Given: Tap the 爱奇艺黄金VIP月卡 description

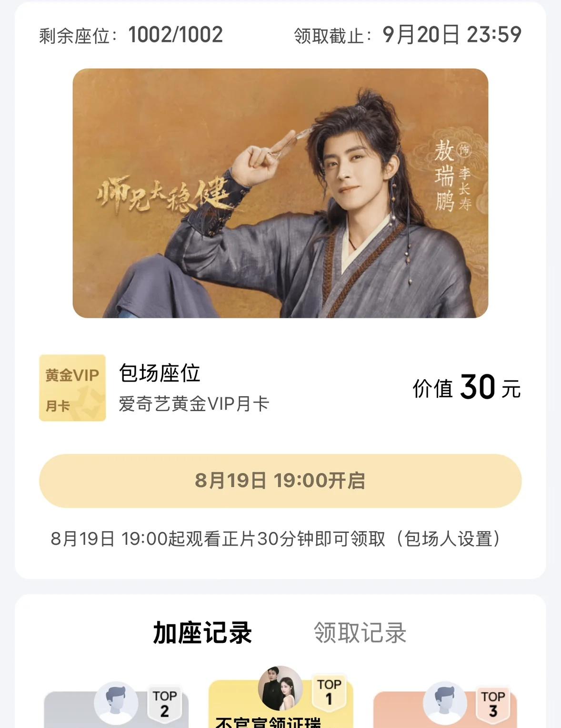Looking at the screenshot, I should (194, 404).
